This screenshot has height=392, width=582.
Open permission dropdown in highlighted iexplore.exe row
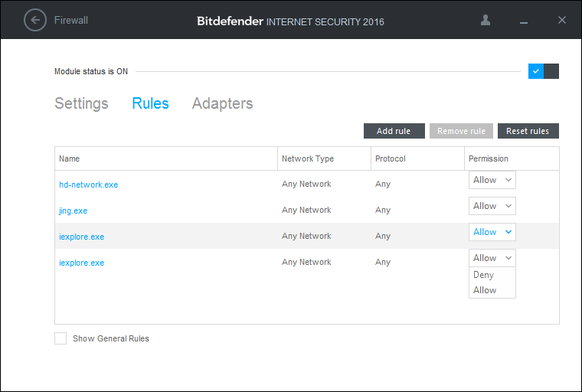pos(492,232)
